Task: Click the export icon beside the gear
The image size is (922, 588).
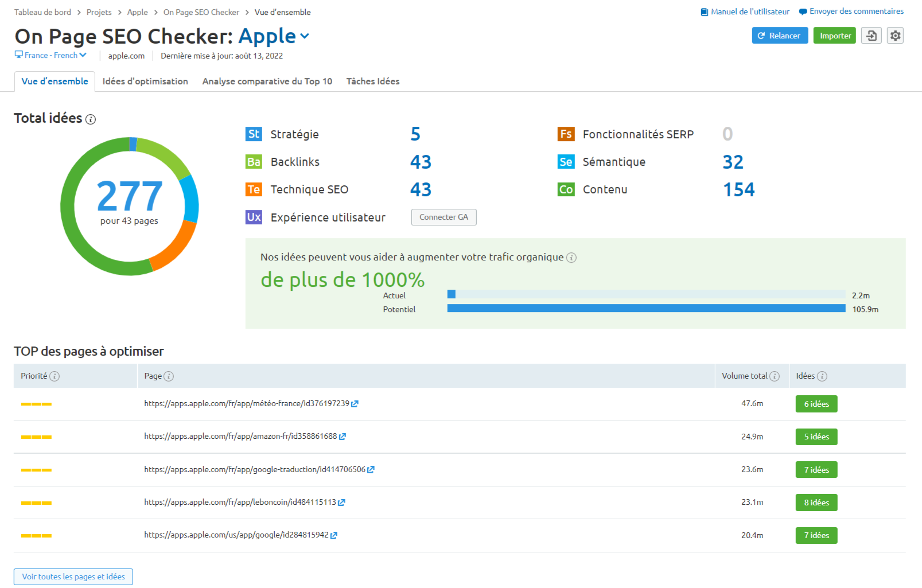Action: point(871,36)
